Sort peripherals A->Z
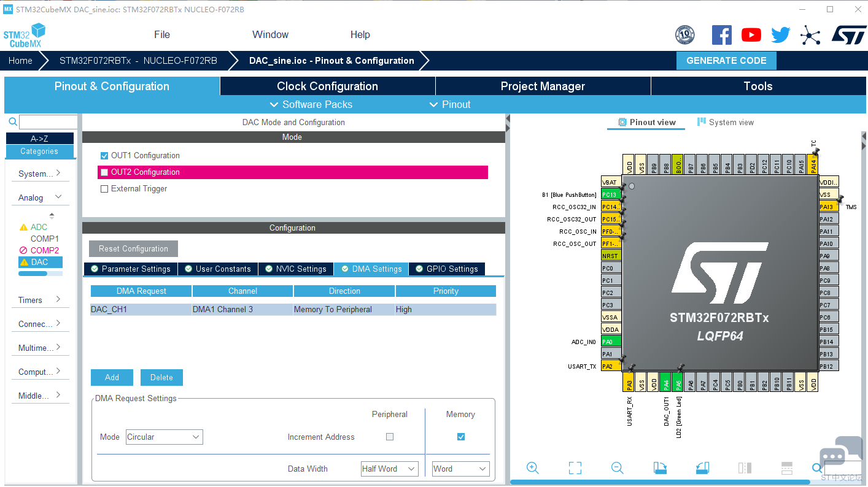The width and height of the screenshot is (868, 487). 40,139
